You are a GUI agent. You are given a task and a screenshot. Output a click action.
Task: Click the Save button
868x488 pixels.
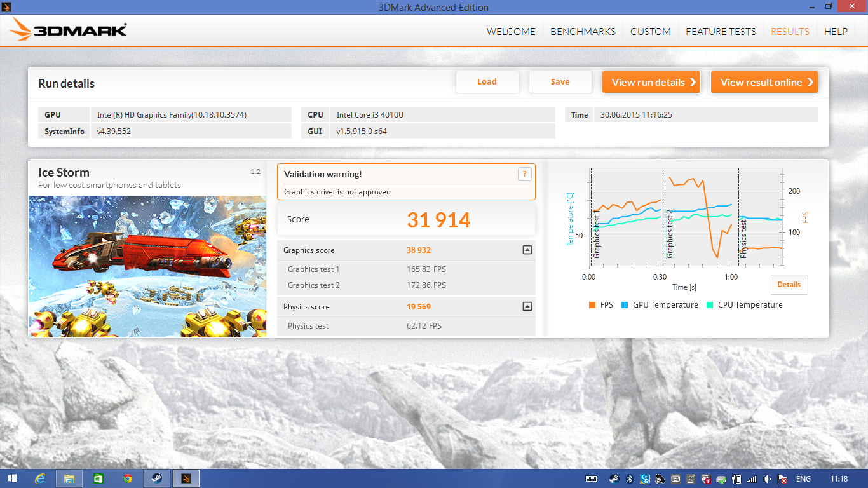click(560, 82)
